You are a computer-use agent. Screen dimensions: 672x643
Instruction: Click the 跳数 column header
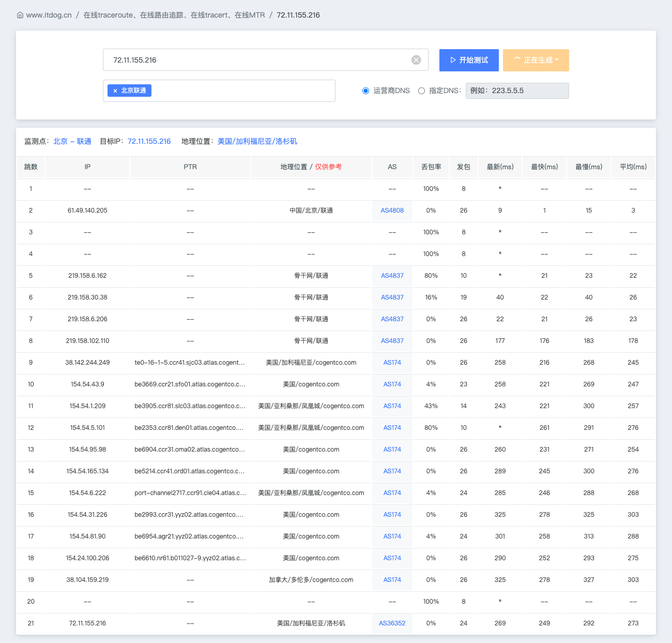[31, 167]
